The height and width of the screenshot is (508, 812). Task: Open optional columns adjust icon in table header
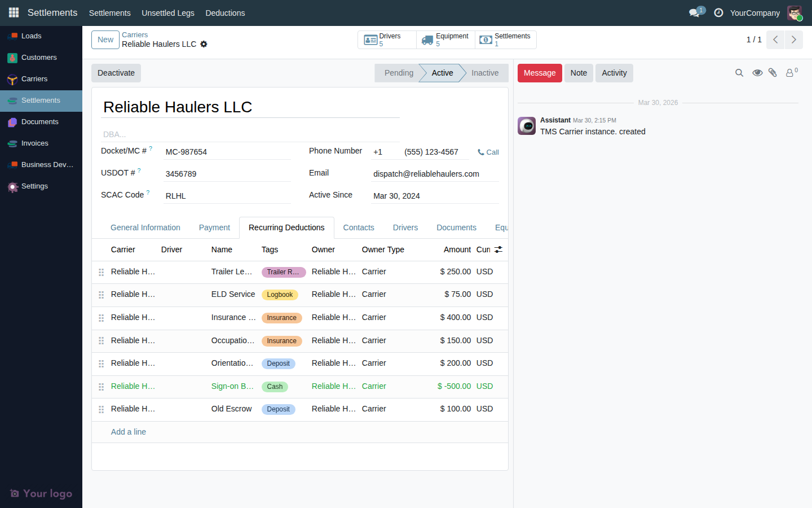[x=498, y=249]
